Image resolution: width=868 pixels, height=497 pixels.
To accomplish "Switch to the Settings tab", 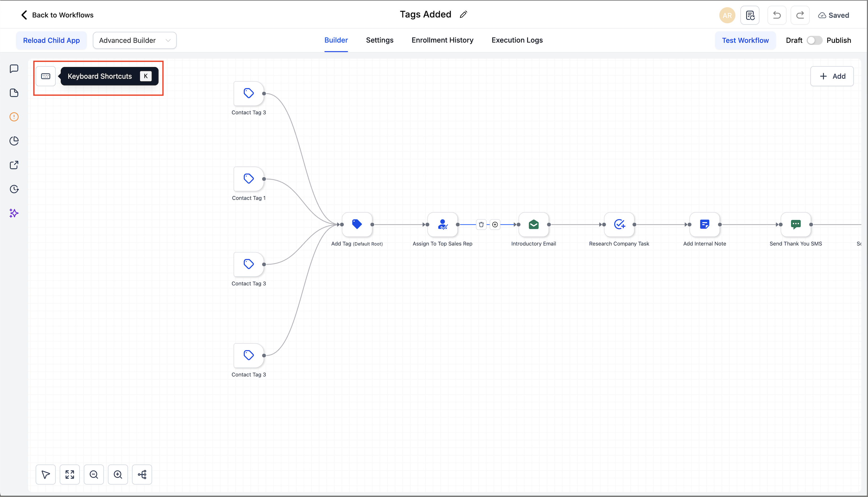I will click(379, 40).
